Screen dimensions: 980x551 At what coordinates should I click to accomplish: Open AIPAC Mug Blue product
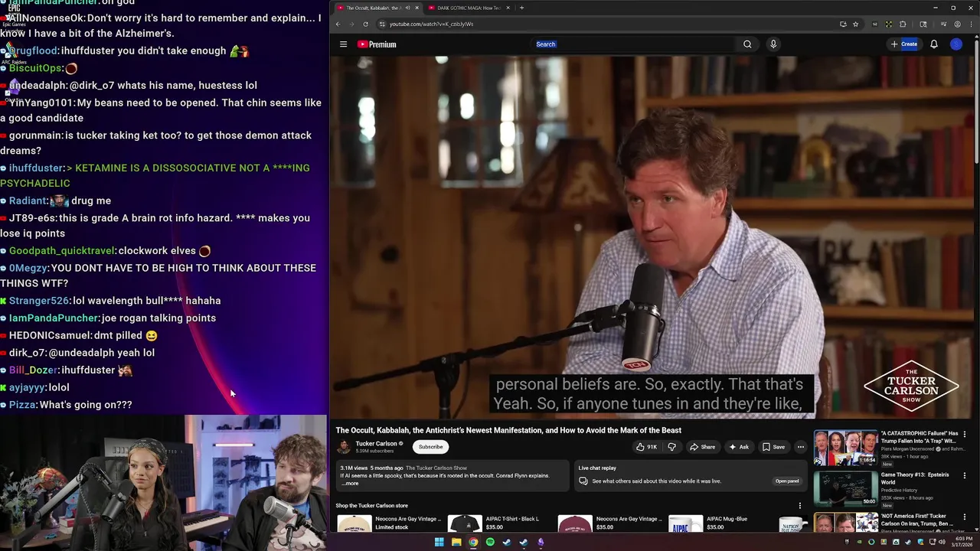(x=727, y=519)
